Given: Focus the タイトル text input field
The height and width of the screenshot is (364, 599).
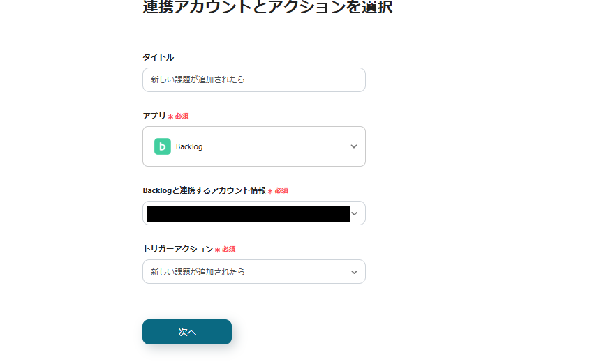Looking at the screenshot, I should click(x=254, y=79).
